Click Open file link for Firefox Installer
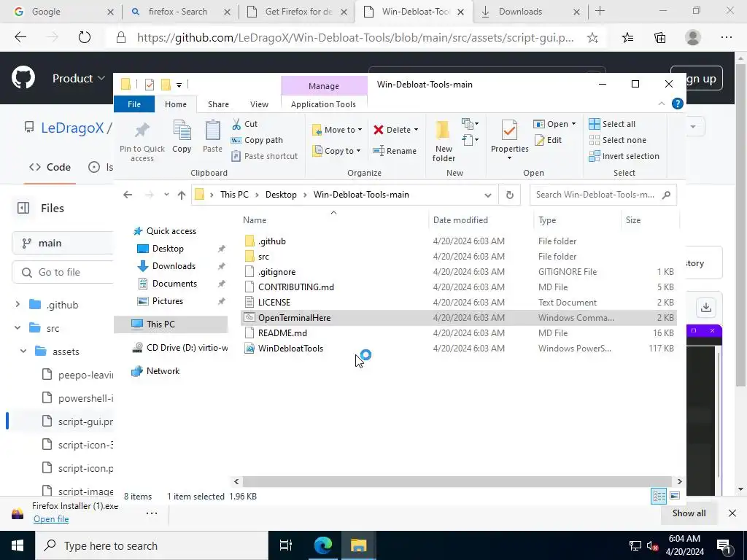 click(51, 519)
